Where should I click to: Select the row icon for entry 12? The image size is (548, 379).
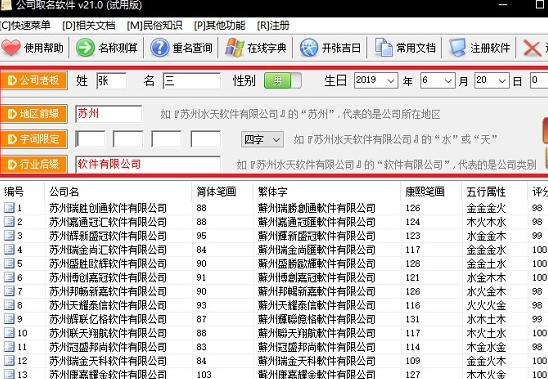9,360
